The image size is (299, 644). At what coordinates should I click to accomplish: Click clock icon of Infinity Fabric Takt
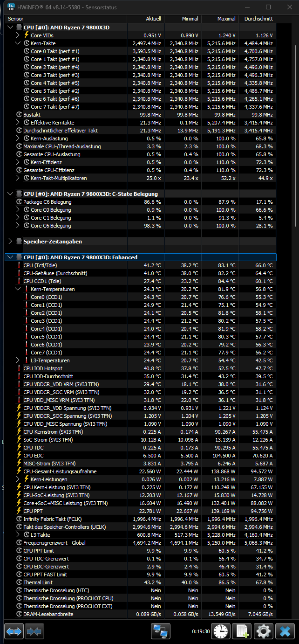(x=19, y=519)
